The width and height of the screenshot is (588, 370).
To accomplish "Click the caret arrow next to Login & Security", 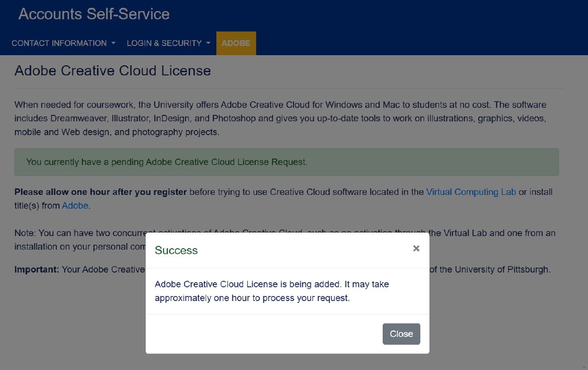I will pyautogui.click(x=208, y=43).
